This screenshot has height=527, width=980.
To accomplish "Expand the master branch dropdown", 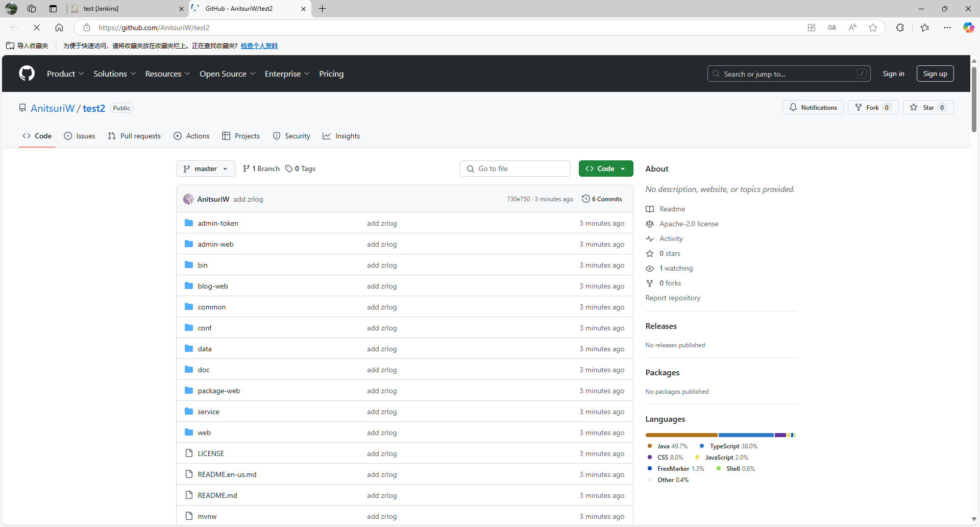I will (x=206, y=169).
